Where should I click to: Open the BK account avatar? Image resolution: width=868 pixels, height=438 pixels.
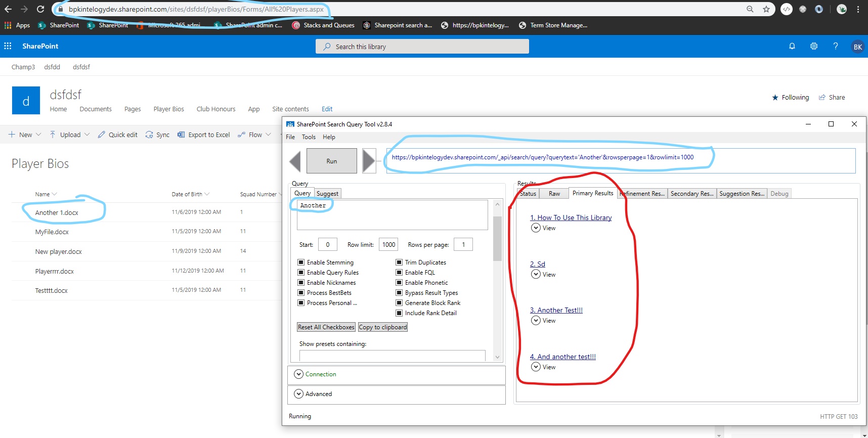pyautogui.click(x=858, y=47)
